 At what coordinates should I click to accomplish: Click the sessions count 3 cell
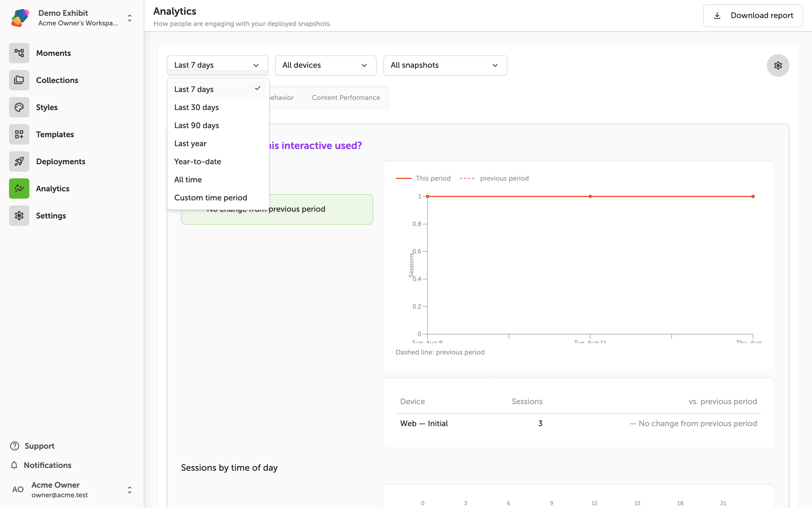point(540,423)
